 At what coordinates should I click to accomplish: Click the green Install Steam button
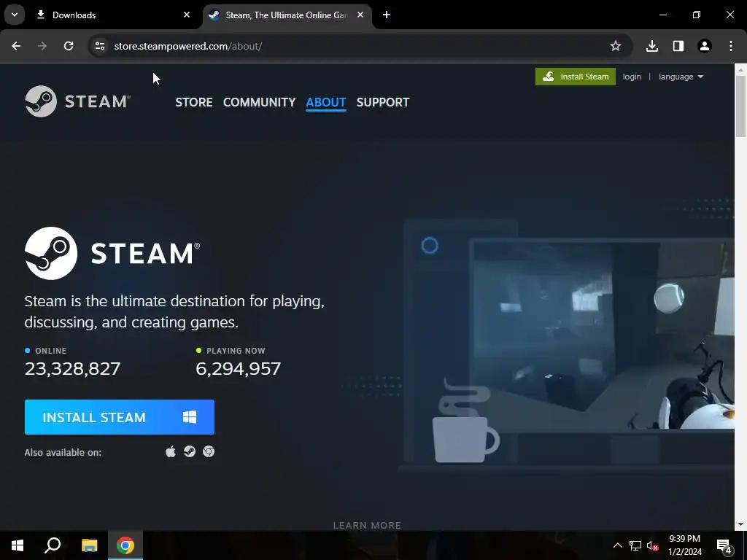click(x=576, y=77)
